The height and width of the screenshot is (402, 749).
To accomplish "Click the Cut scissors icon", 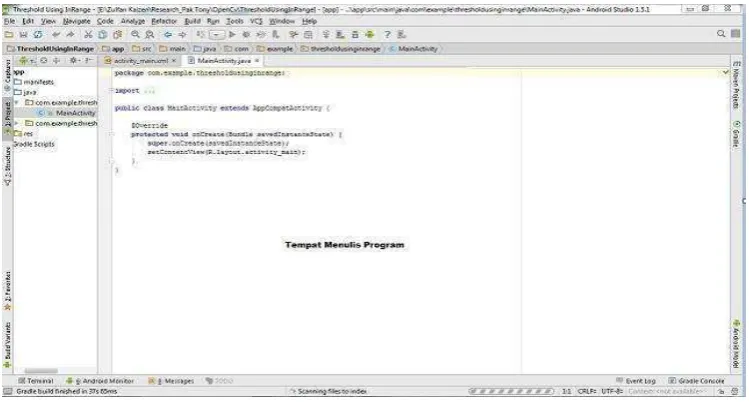I will pos(88,34).
